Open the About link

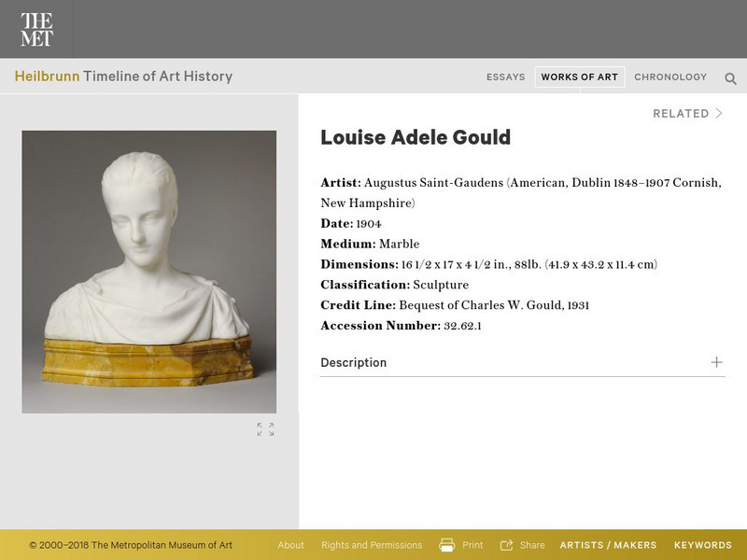(x=290, y=545)
